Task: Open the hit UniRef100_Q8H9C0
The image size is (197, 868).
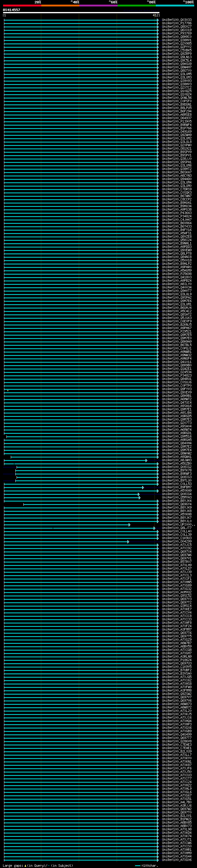Action: click(x=176, y=37)
